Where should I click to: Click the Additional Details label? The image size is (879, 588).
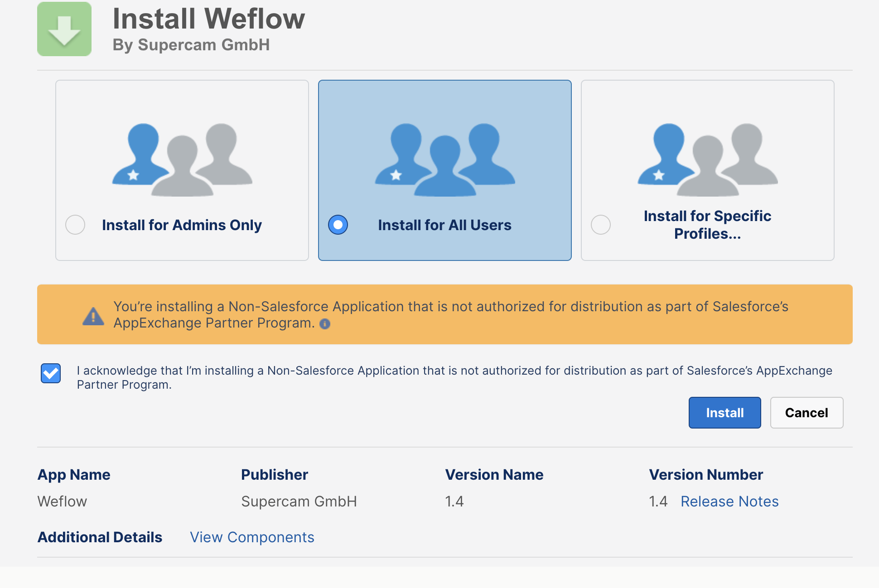pyautogui.click(x=100, y=537)
